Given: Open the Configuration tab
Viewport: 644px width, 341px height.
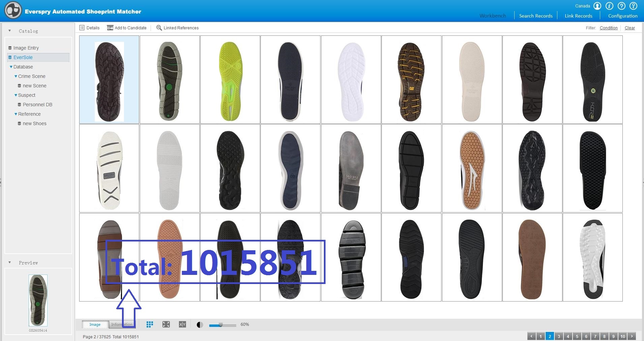Looking at the screenshot, I should [x=623, y=16].
